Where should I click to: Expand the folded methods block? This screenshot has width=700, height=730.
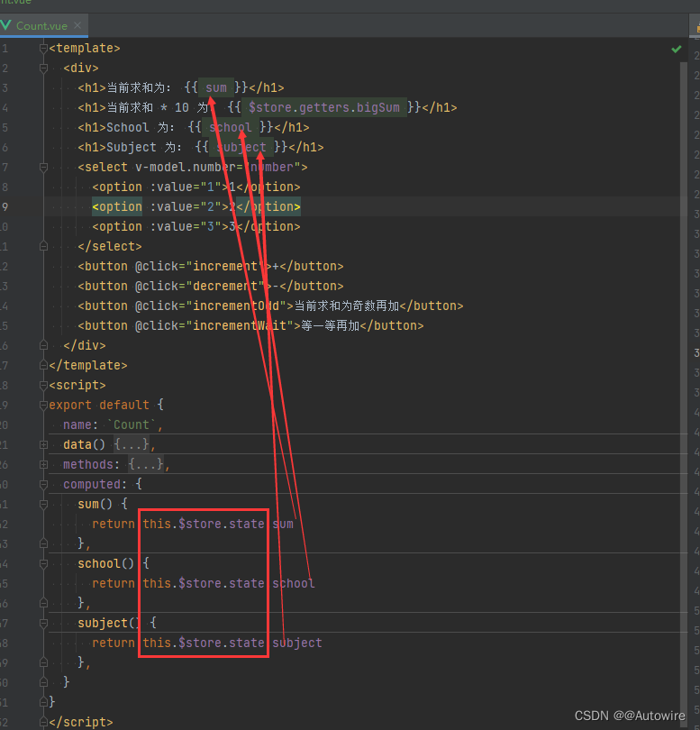pos(44,465)
